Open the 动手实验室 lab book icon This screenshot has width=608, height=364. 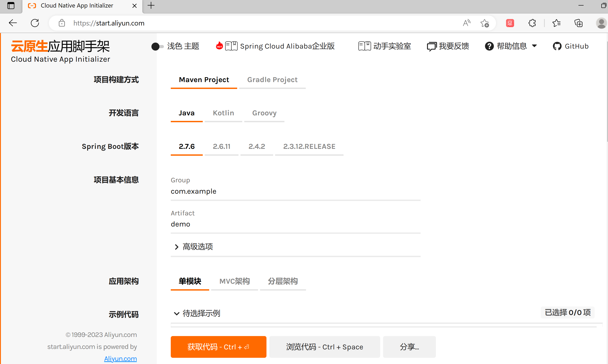point(364,46)
